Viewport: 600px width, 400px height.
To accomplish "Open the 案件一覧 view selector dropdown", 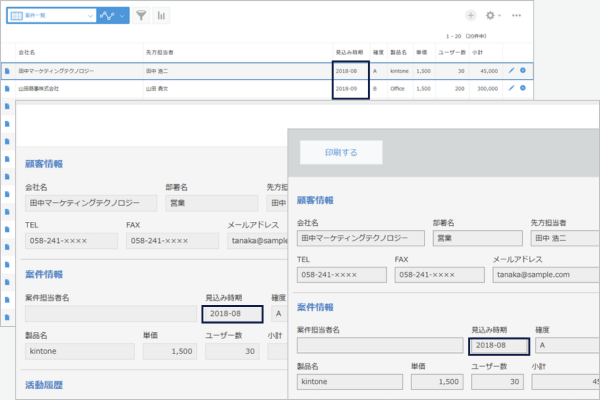I will (52, 16).
